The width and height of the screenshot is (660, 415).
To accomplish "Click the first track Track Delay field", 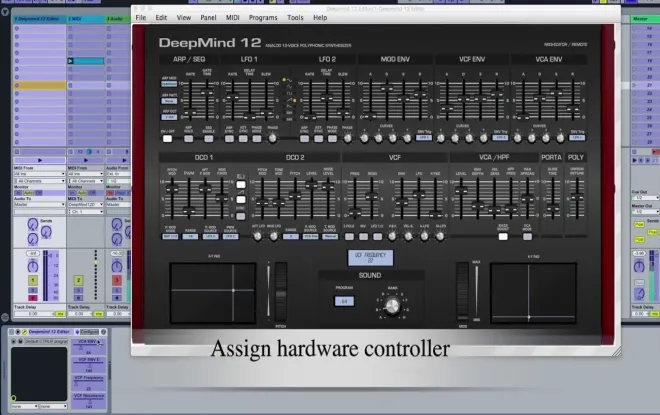I will click(34, 314).
